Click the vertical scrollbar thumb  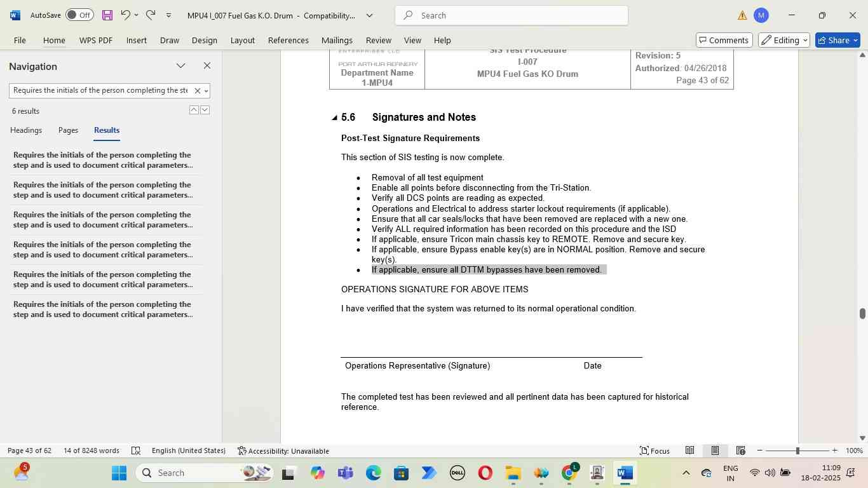pyautogui.click(x=862, y=314)
